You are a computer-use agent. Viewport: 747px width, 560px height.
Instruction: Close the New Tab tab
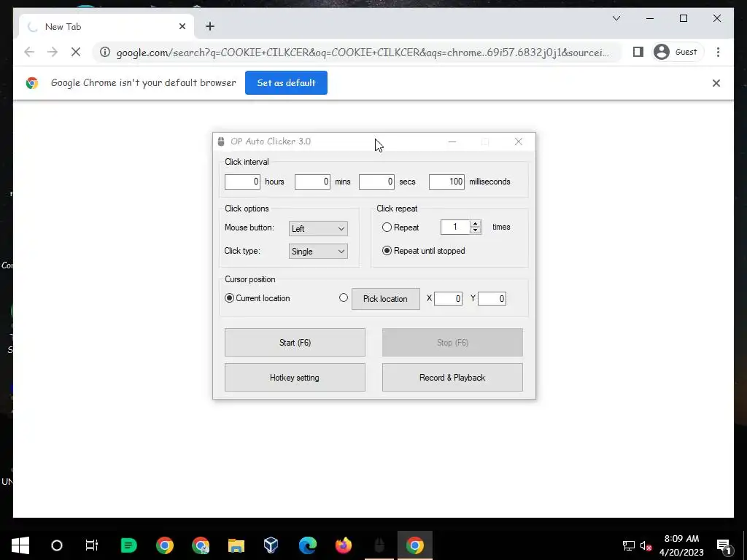click(x=182, y=27)
